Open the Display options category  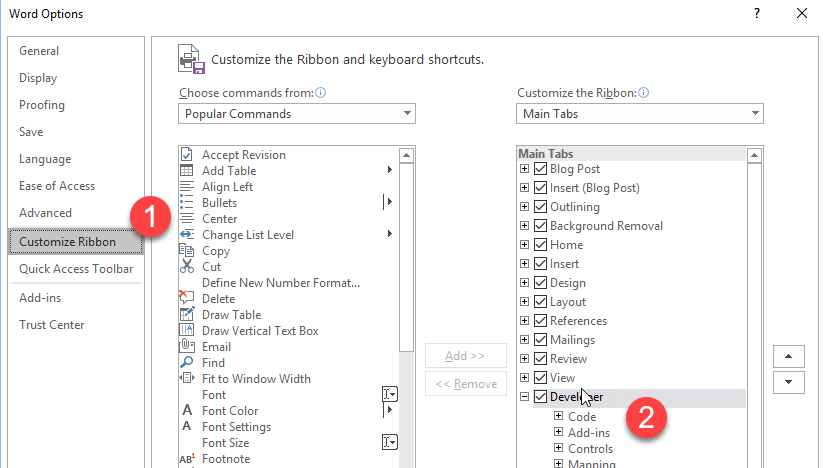pos(76,78)
